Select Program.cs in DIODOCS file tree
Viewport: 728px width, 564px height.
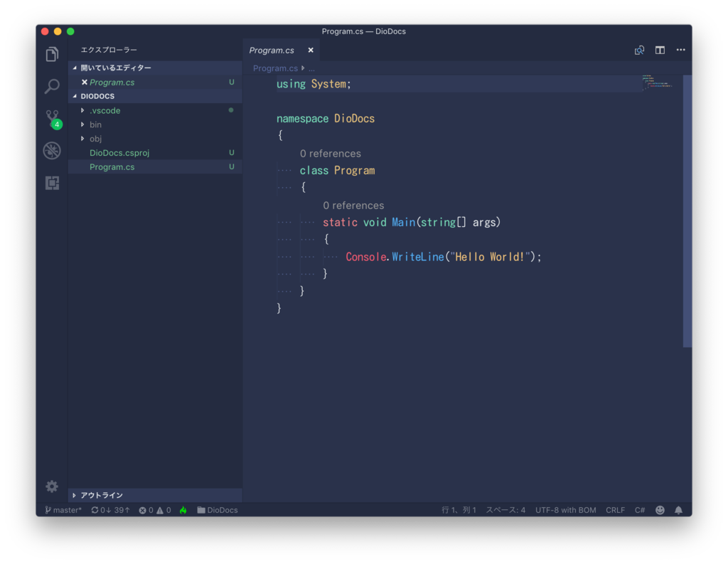[155, 167]
